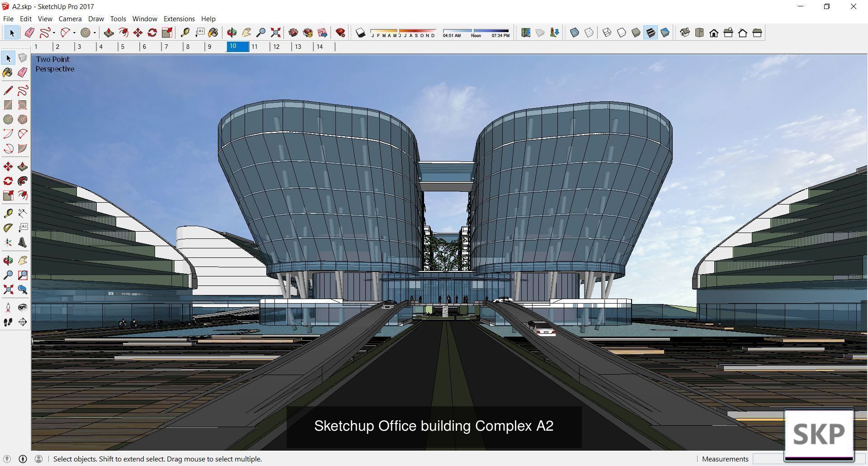Select the Rotated Rectangle tool
This screenshot has height=466, width=868.
pyautogui.click(x=23, y=105)
